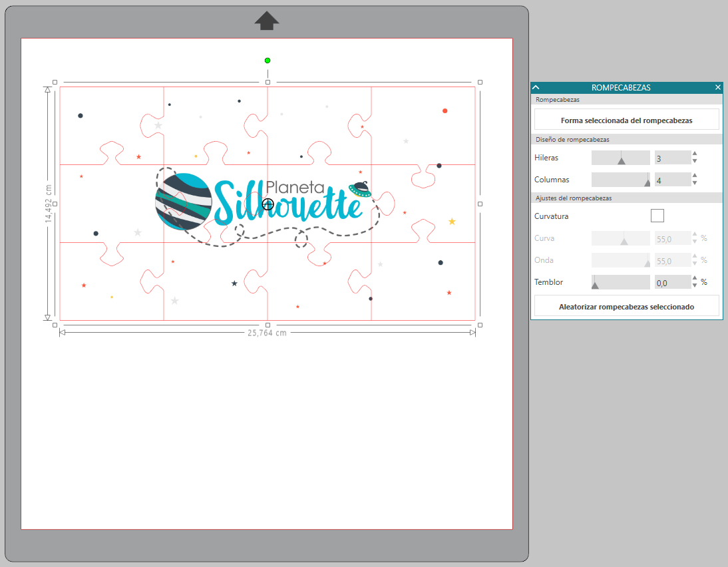Screen dimensions: 728x567
Task: Click the width dimension 25,764 cm label
Action: coord(267,333)
